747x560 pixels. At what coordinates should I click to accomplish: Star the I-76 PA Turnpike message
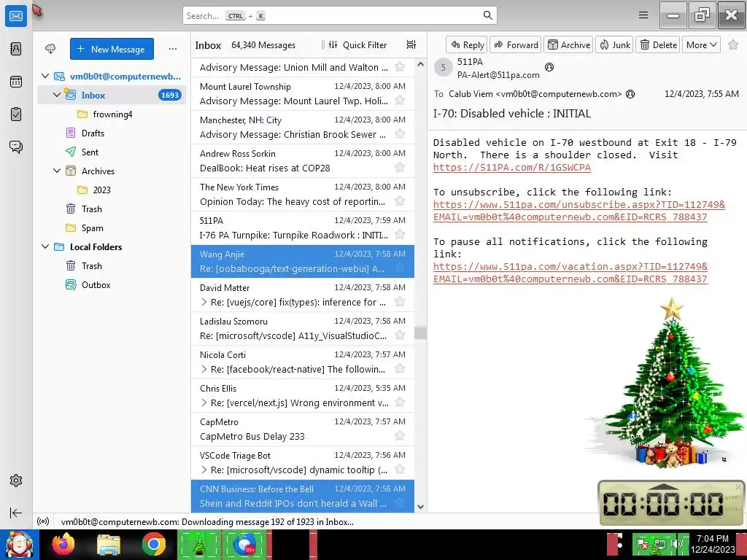[x=400, y=235]
